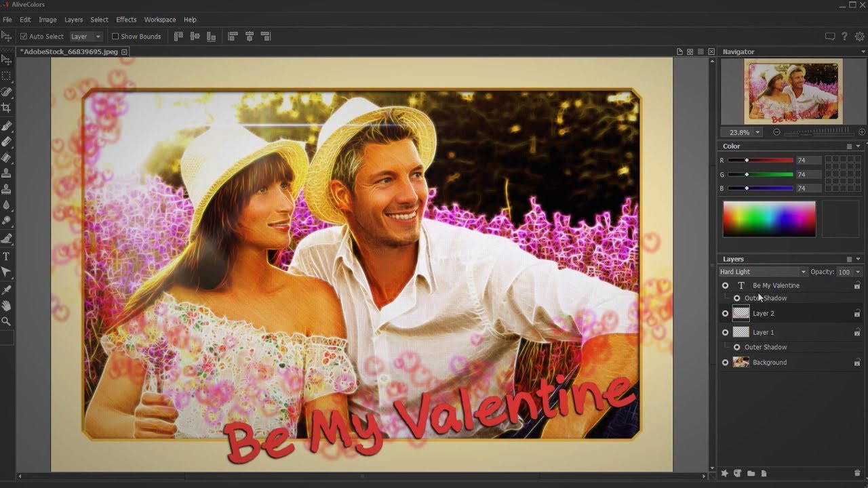Select the Color Brush tool
Image resolution: width=868 pixels, height=488 pixels.
(x=6, y=127)
